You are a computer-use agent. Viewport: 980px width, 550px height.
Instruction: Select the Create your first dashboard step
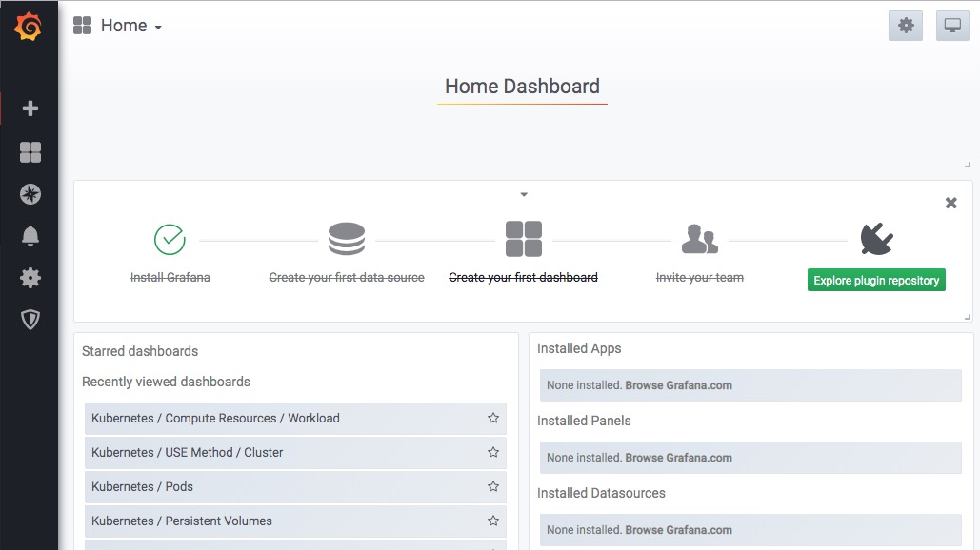523,277
